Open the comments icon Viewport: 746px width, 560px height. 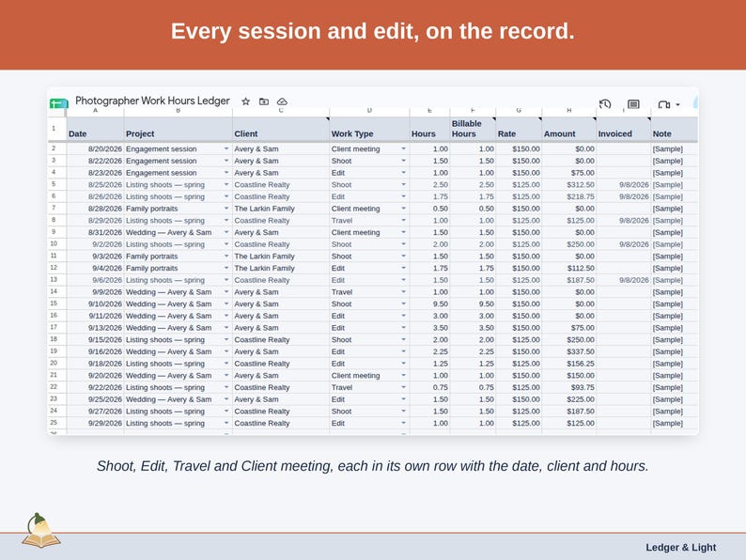[633, 104]
